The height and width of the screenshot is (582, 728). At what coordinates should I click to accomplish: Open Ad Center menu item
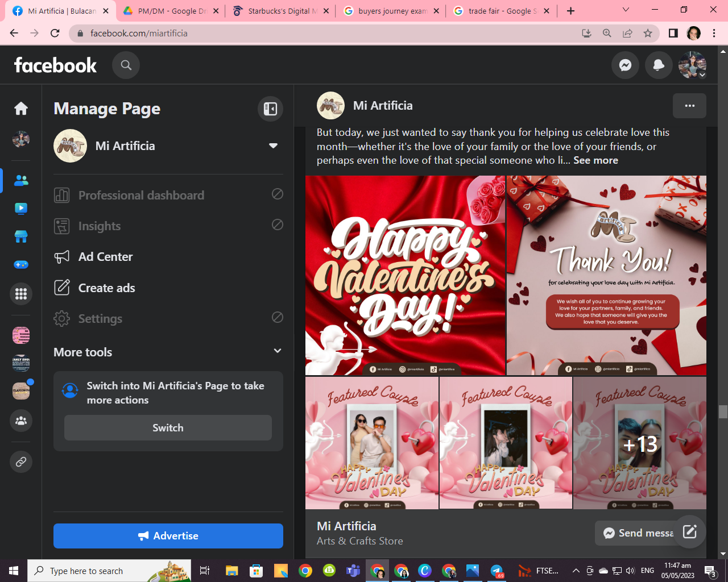106,257
